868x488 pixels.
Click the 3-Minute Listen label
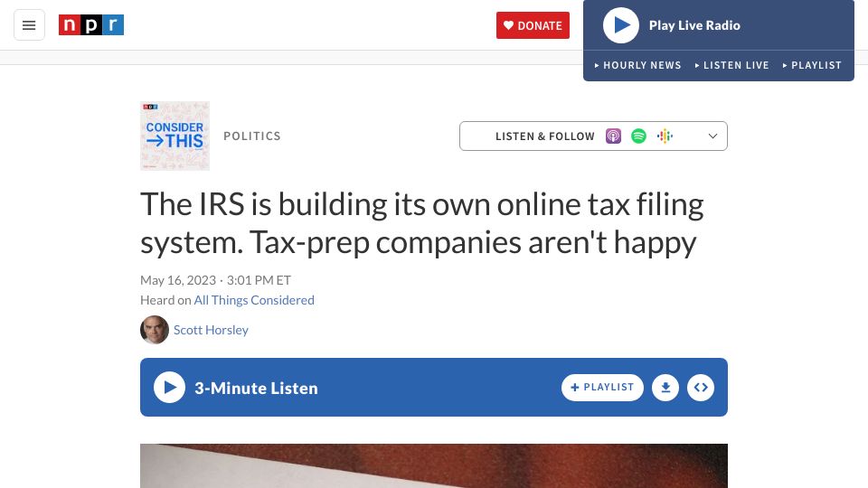(256, 388)
